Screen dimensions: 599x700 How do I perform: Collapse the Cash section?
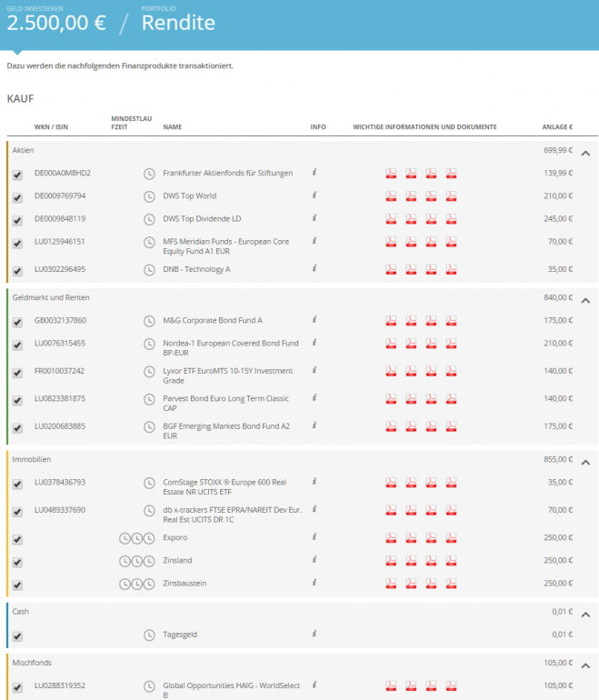click(585, 615)
